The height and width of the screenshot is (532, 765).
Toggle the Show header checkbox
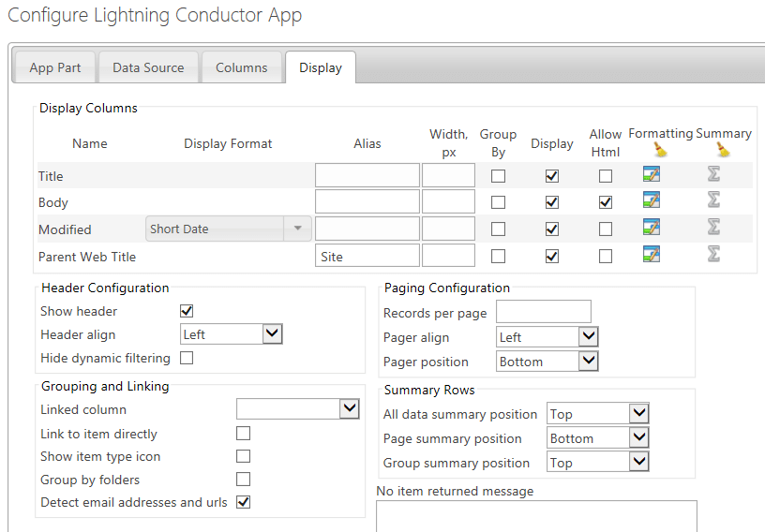[187, 311]
